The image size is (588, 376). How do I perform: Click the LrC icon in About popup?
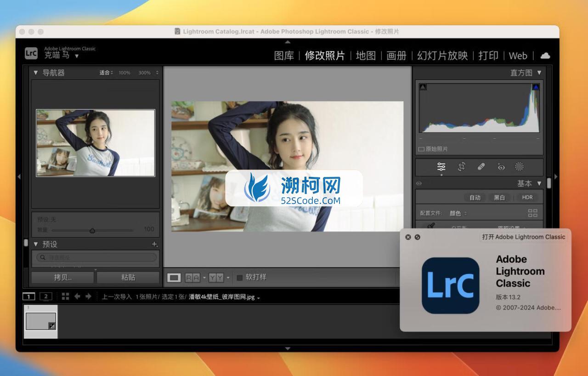(x=450, y=285)
